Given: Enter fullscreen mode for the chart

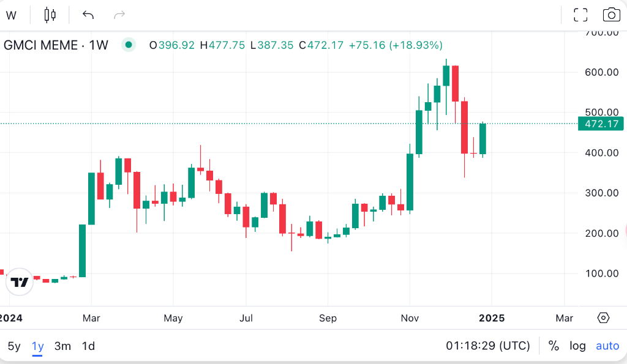Looking at the screenshot, I should [580, 15].
